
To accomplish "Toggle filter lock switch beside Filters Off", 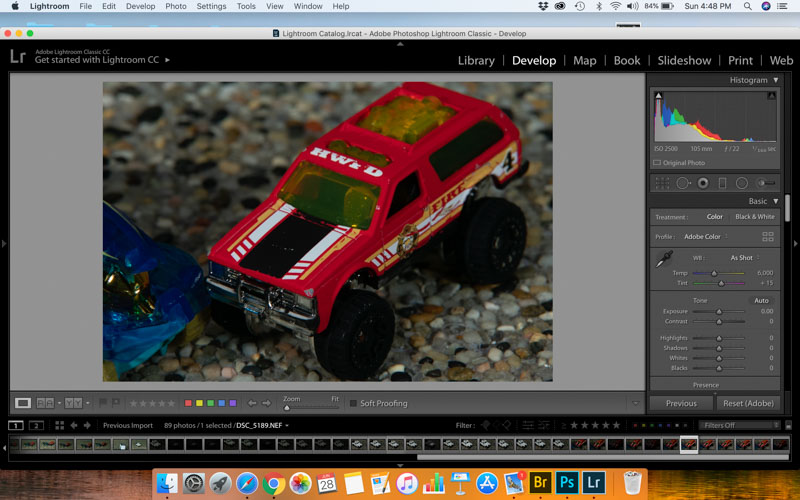I will coord(788,425).
